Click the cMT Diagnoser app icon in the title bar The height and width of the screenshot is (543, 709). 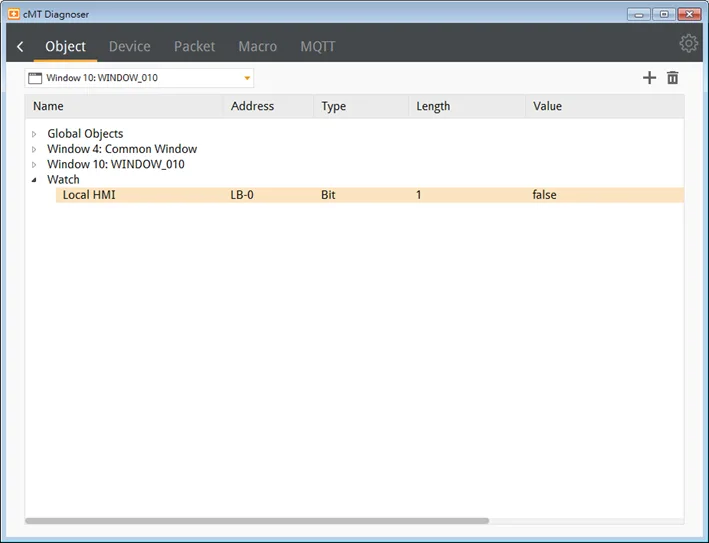tap(14, 14)
